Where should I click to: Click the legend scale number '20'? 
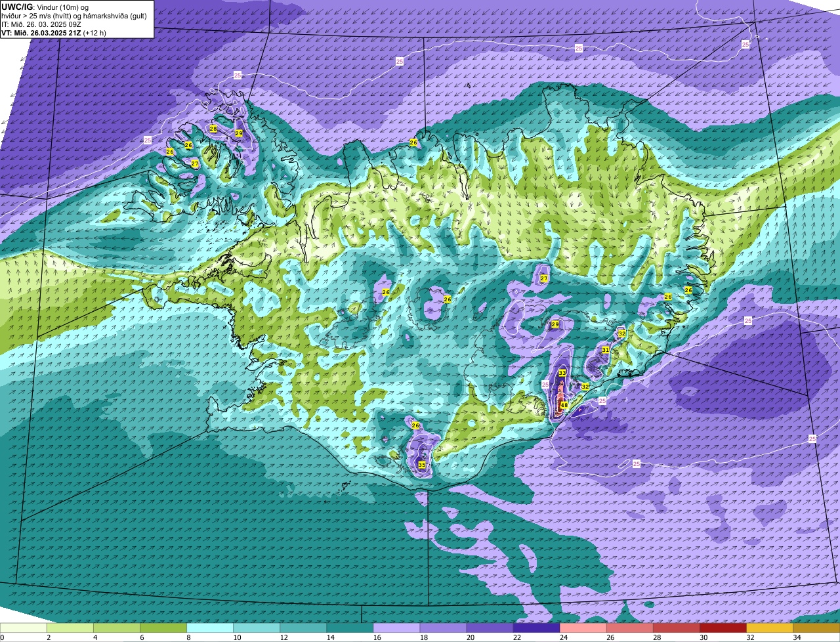469,637
